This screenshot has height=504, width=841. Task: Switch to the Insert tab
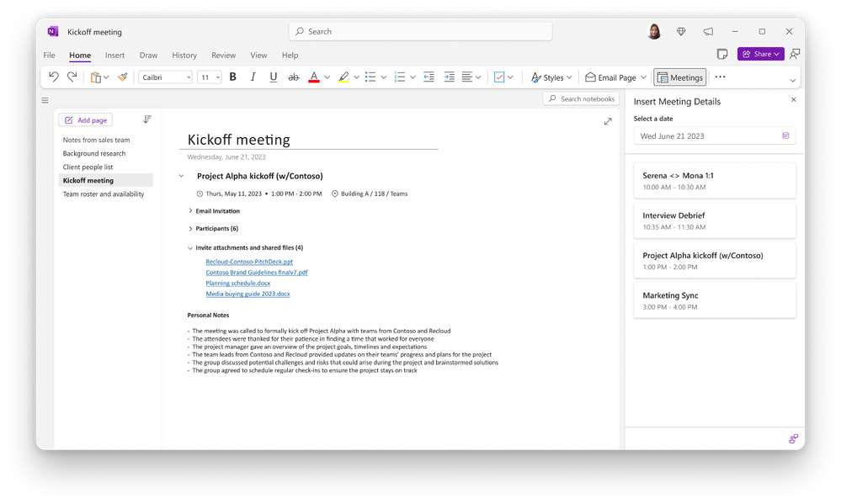114,55
